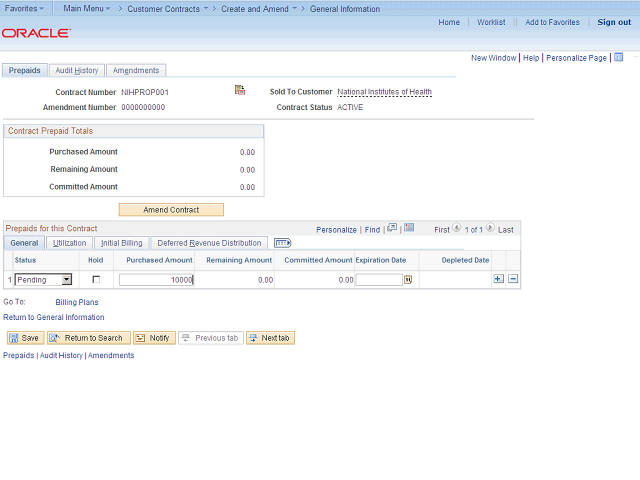Expand the Favorites menu
The width and height of the screenshot is (640, 480).
[24, 8]
